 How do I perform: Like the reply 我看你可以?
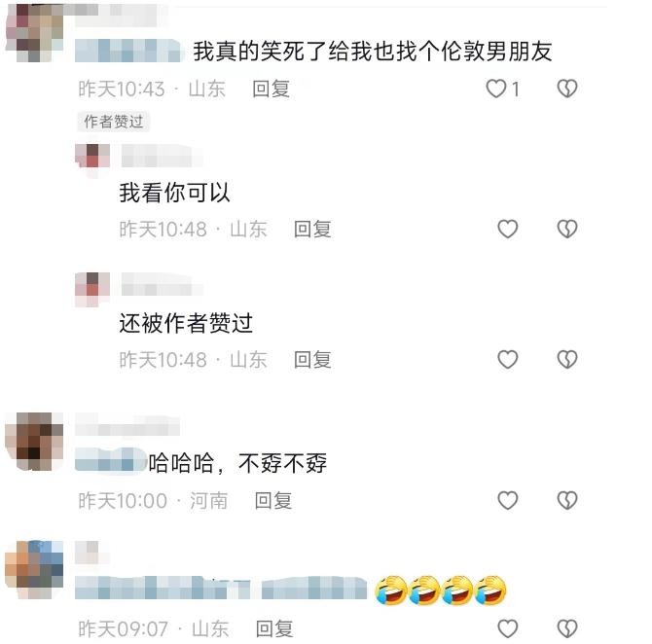click(x=508, y=229)
